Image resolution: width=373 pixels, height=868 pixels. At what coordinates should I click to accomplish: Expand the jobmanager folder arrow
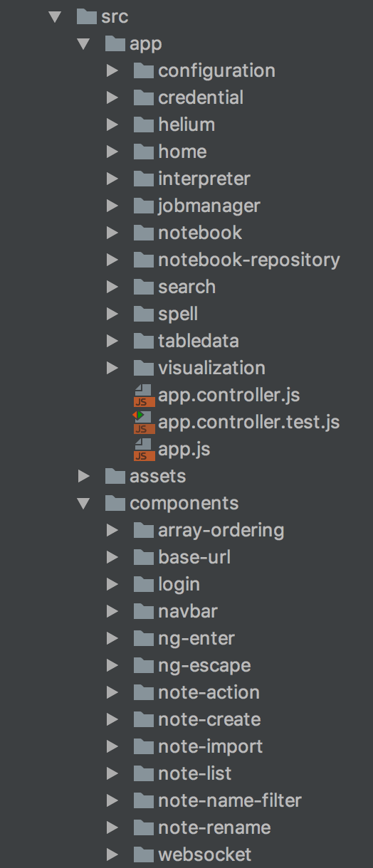(x=112, y=206)
